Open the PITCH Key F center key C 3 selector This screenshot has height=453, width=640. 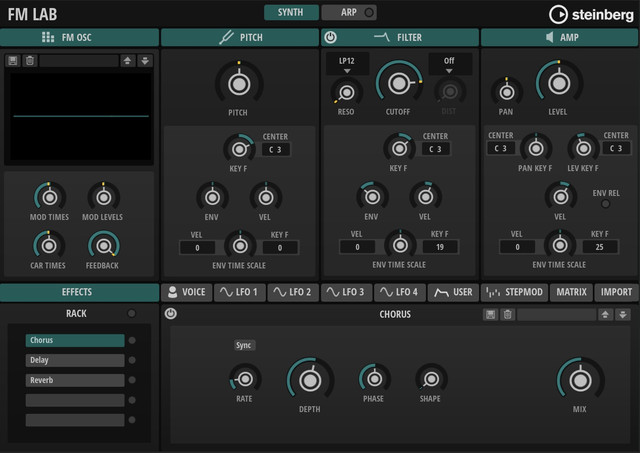[276, 150]
